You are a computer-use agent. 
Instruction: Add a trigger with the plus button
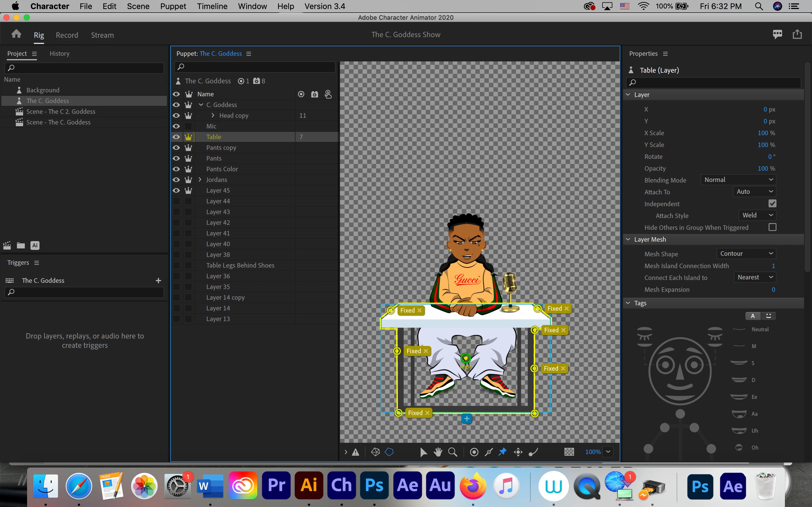point(158,280)
